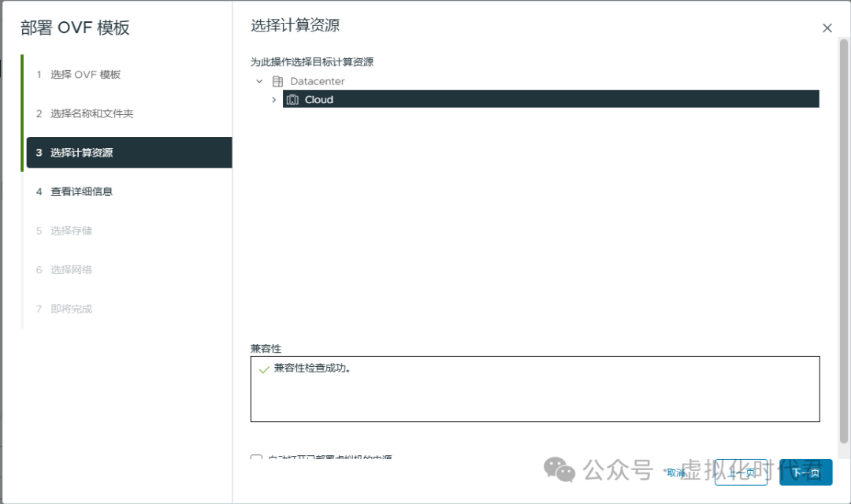Go to step 1 选择 OVF 模板
Image resolution: width=851 pixels, height=504 pixels.
(87, 74)
